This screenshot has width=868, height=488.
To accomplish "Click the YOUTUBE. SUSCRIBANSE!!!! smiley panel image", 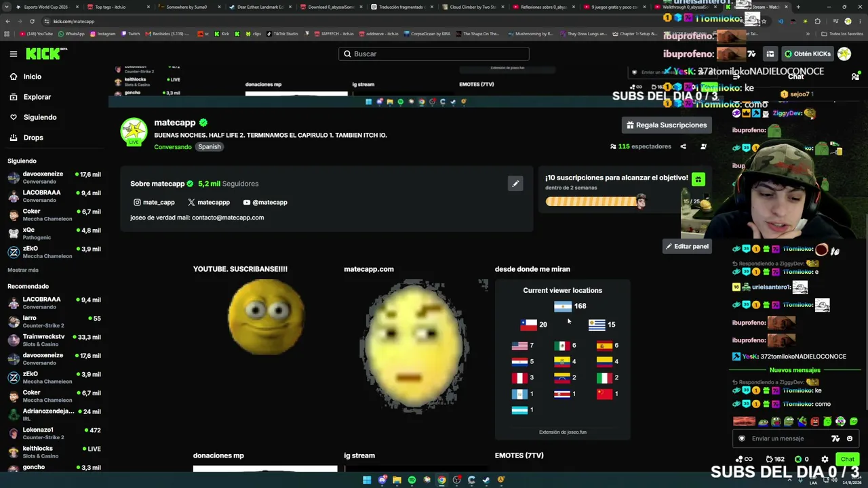I will click(265, 319).
